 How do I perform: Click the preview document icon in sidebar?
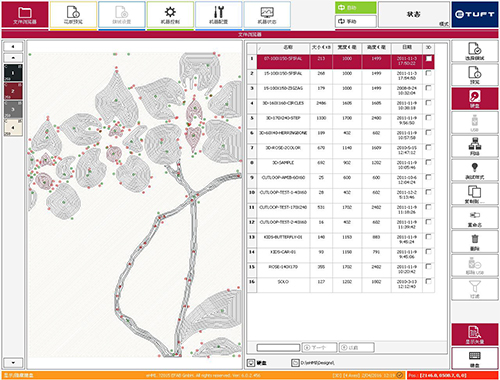tap(475, 75)
